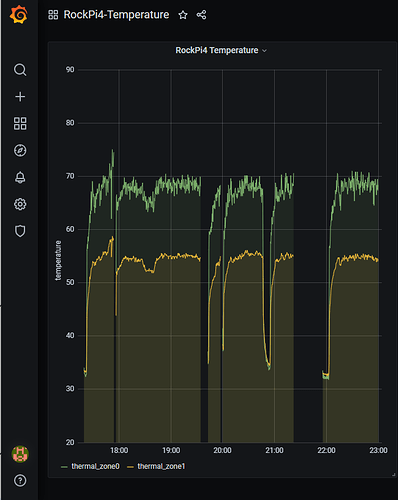Click the 40 y-axis value
Viewport: 398px width, 500px height.
point(70,336)
